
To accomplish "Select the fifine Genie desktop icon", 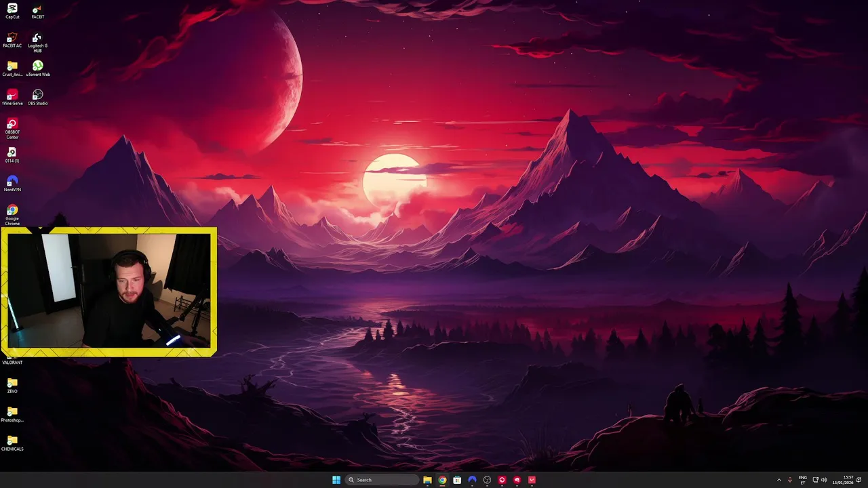I will (12, 98).
